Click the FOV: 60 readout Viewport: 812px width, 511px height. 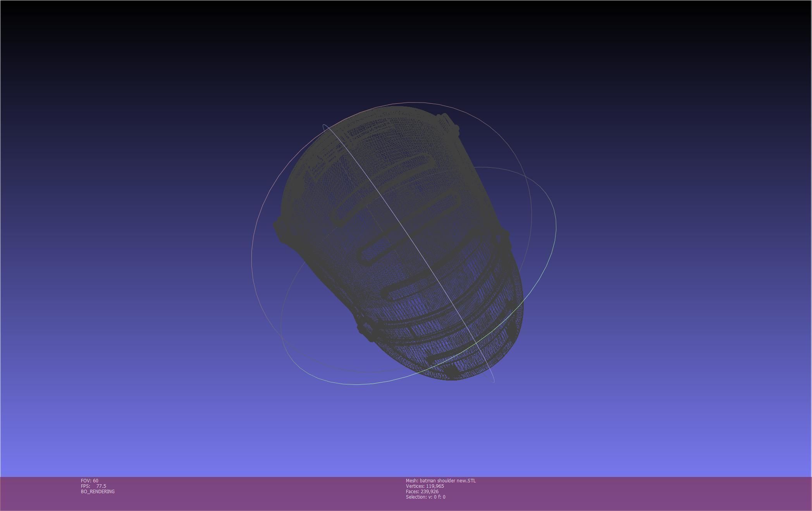[89, 480]
